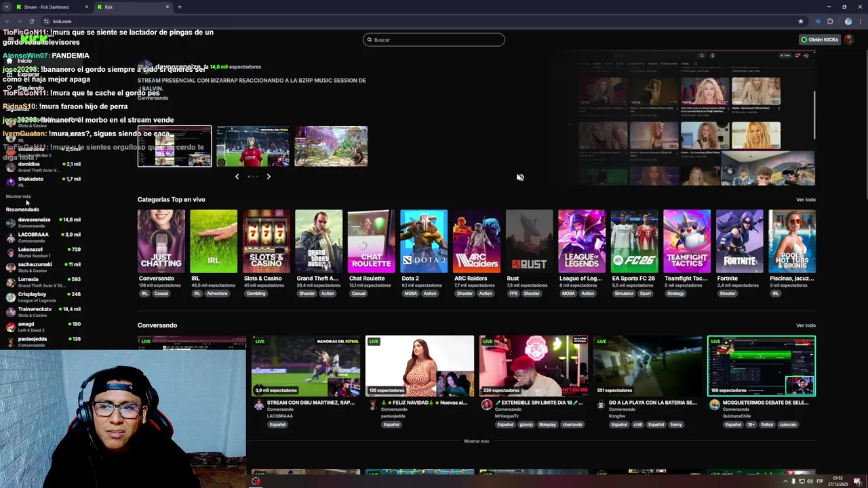
Task: Open the Dota 2 category card
Action: click(x=424, y=241)
